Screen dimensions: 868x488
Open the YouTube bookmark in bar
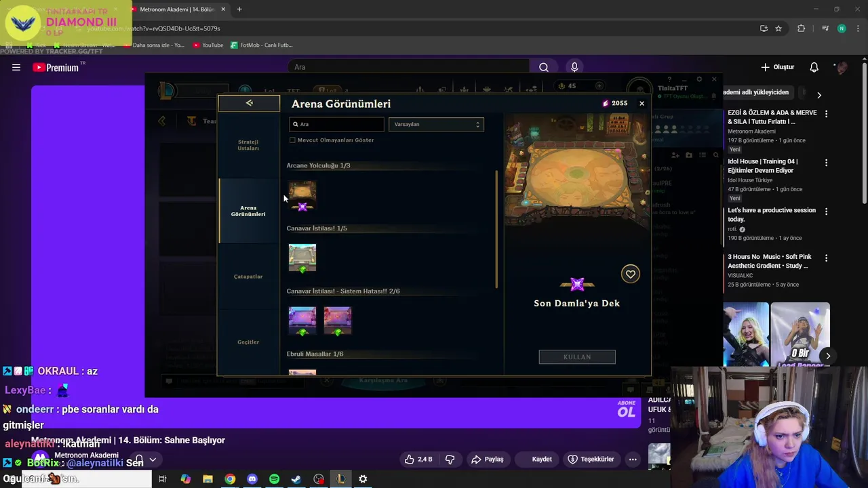(208, 45)
